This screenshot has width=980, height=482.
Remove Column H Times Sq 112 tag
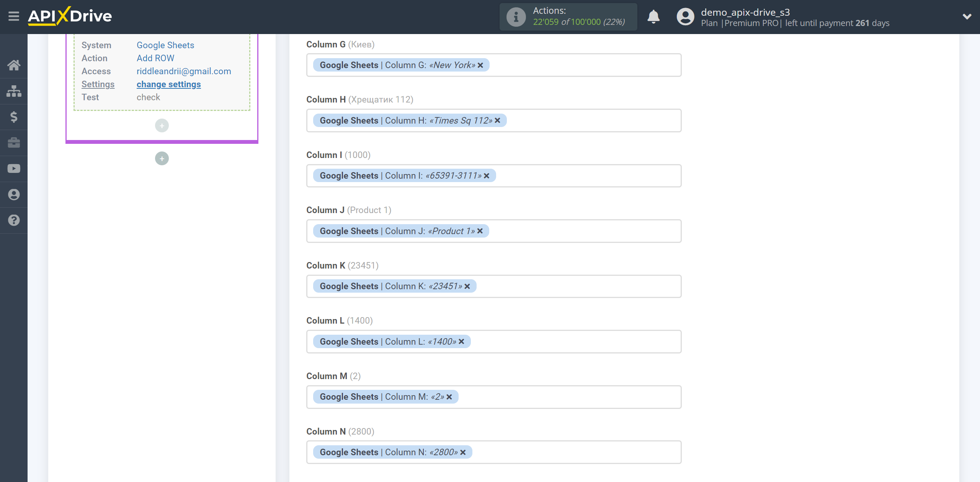tap(497, 120)
